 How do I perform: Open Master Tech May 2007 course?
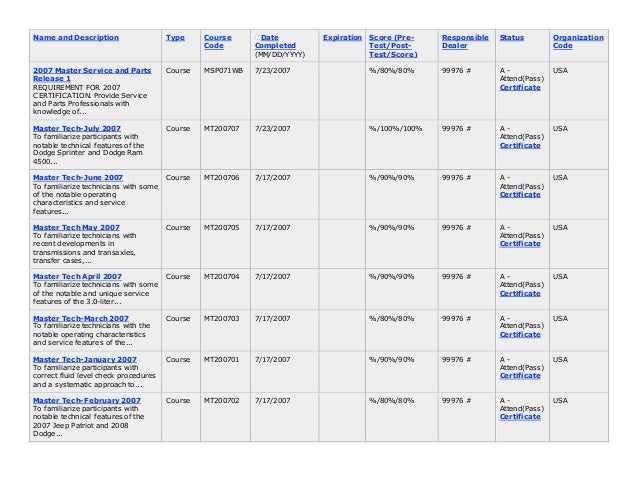[76, 227]
